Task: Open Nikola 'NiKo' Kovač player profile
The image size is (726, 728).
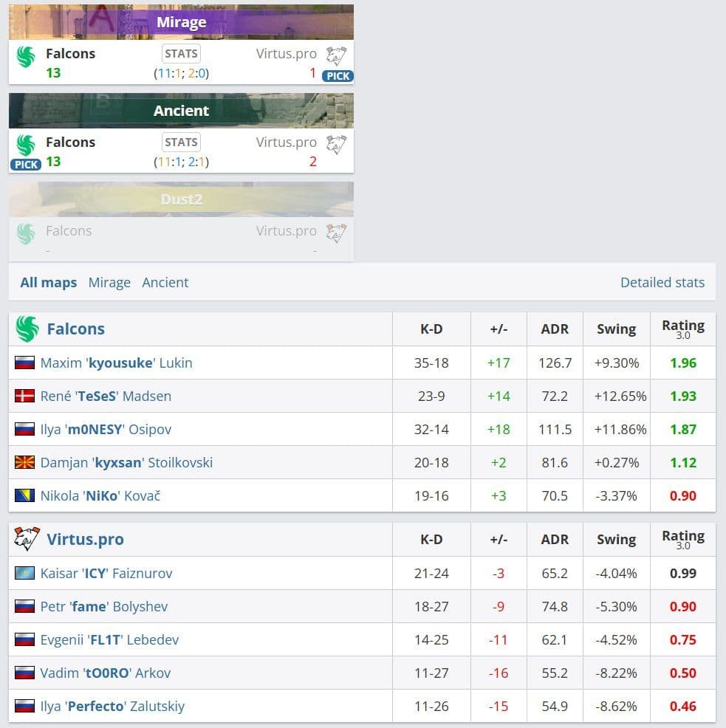Action: click(x=100, y=496)
